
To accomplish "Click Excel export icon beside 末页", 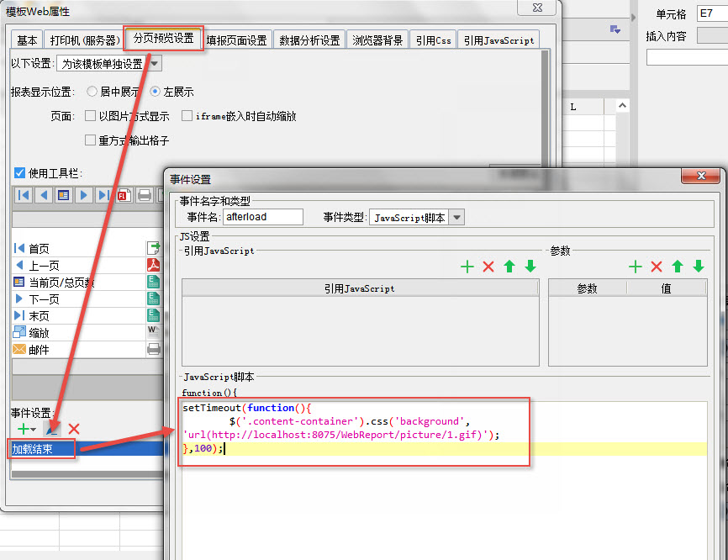I will (154, 315).
